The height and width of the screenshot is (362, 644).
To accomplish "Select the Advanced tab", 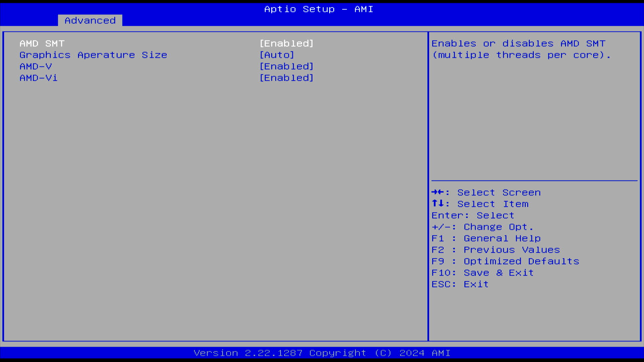I will pos(90,20).
